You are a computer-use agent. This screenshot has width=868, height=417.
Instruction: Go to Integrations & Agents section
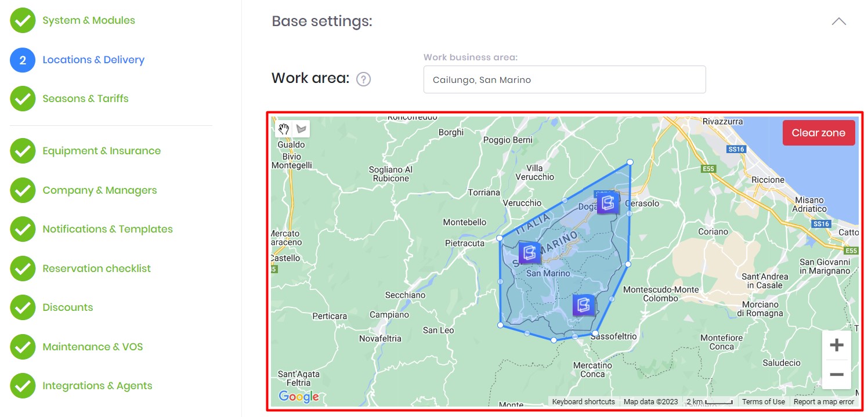97,386
